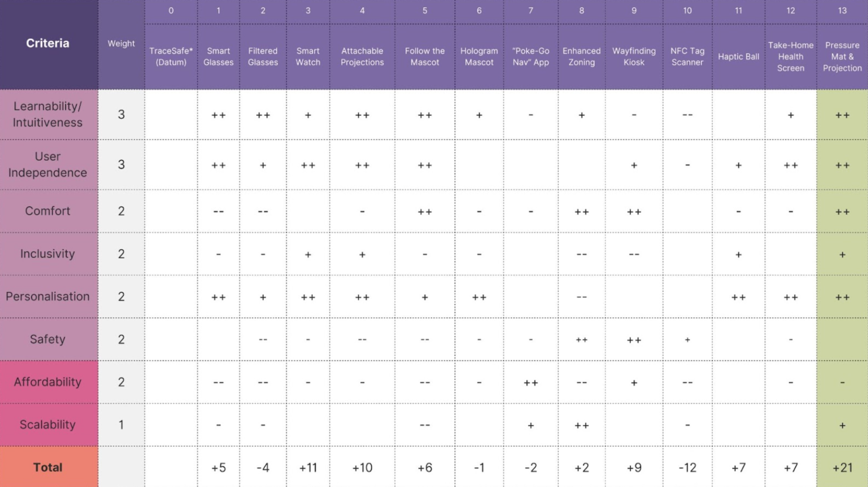
Task: Click the Pressure Mat & Projection header
Action: (x=842, y=56)
